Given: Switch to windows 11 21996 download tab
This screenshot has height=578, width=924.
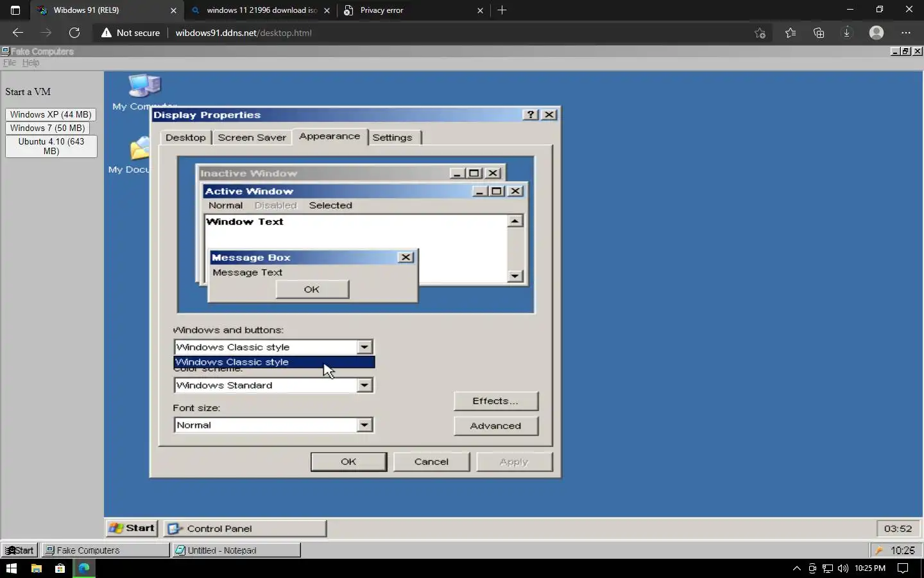Looking at the screenshot, I should (261, 10).
